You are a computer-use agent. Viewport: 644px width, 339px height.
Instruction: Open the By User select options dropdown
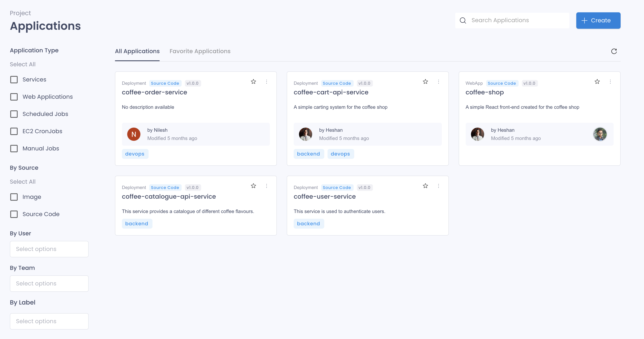tap(49, 249)
